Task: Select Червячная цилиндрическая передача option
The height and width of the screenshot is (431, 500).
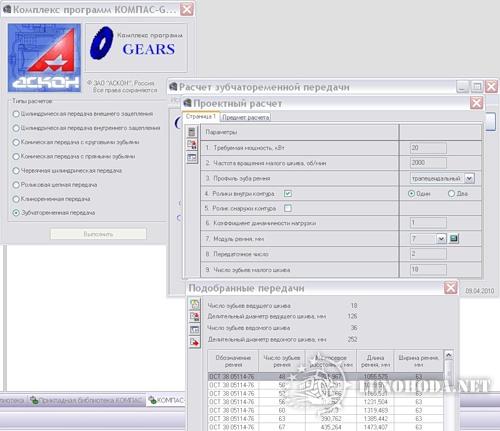Action: (x=16, y=171)
